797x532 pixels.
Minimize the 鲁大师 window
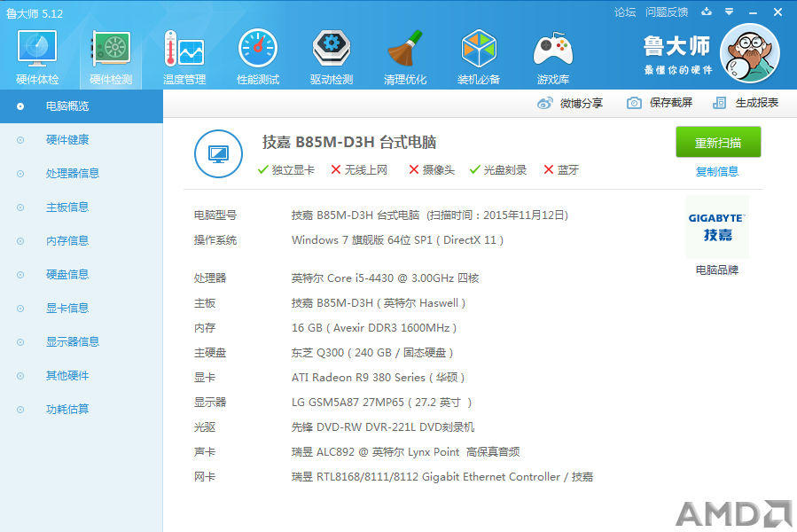[753, 12]
